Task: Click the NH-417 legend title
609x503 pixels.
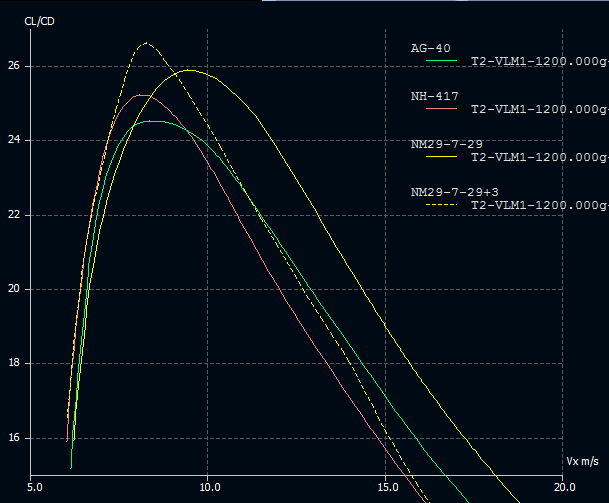Action: click(435, 96)
